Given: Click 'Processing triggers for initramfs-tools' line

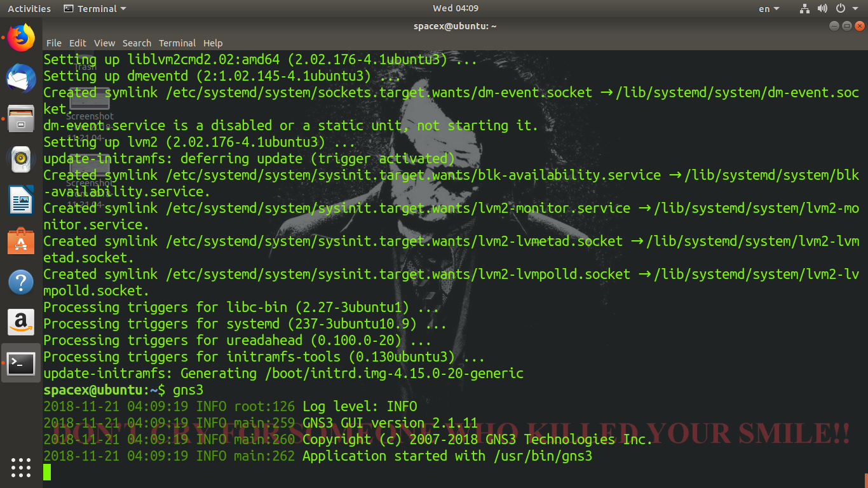Looking at the screenshot, I should click(x=264, y=357).
